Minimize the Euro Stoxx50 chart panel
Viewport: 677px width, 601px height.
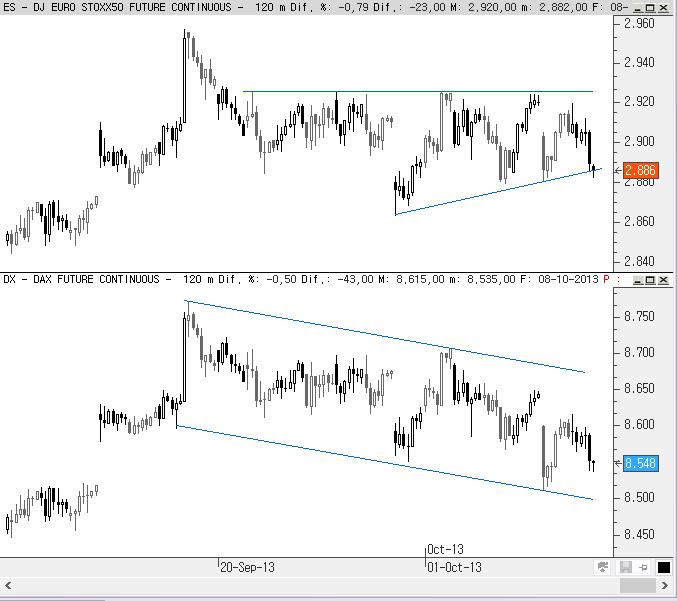637,7
